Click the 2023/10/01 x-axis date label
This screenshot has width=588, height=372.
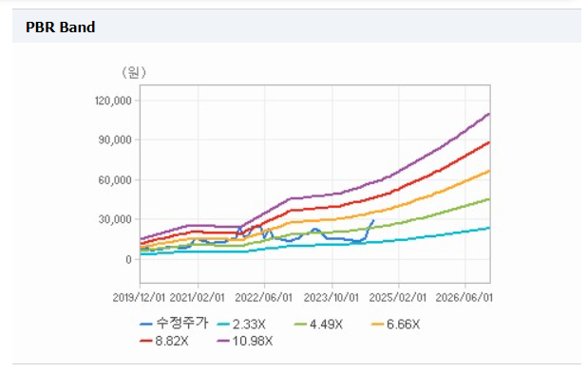(332, 298)
